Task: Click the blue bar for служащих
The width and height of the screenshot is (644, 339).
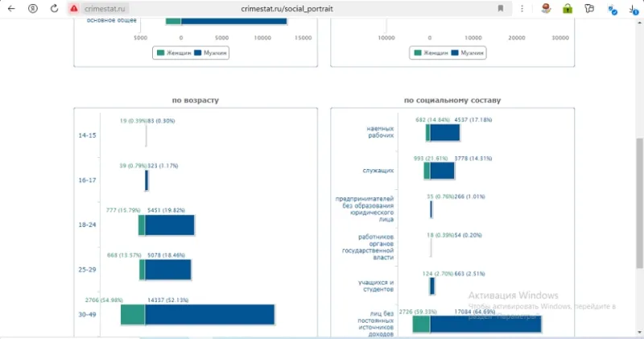Action: pos(442,171)
